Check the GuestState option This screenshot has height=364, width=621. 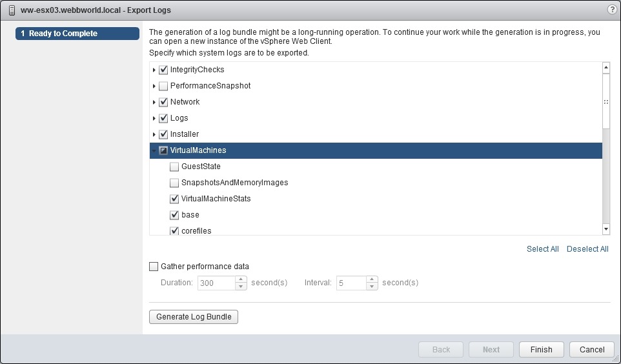[x=174, y=167]
